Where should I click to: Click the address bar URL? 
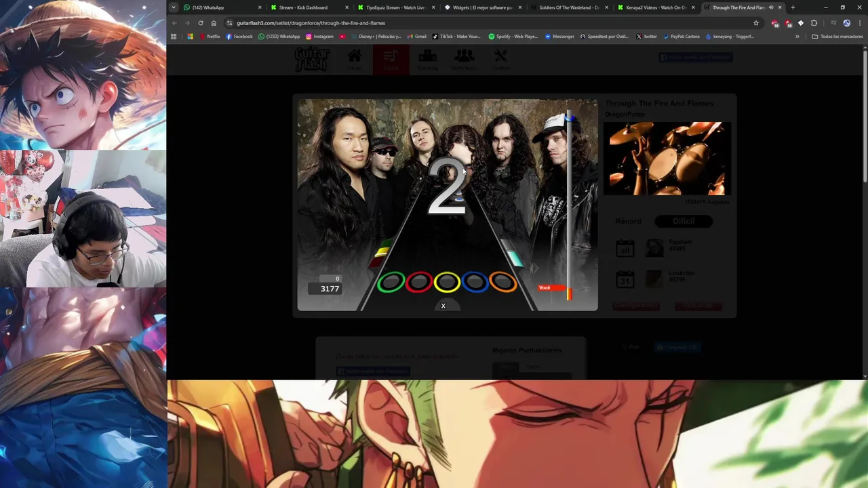click(311, 23)
